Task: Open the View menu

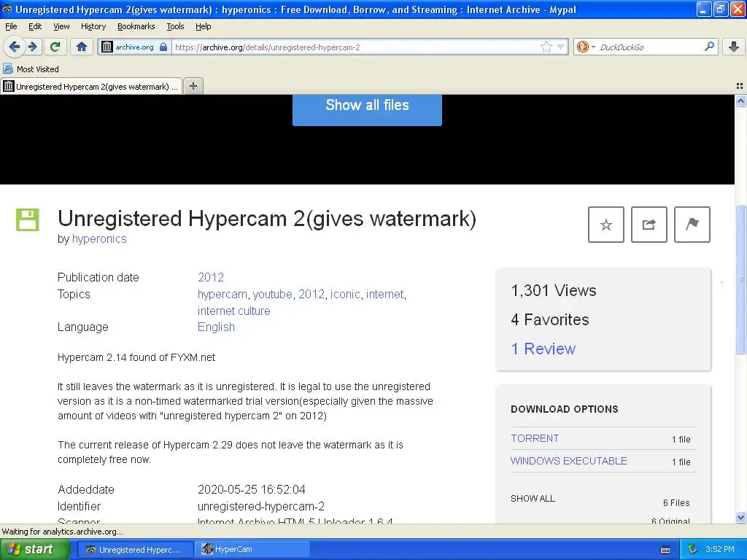Action: point(61,26)
